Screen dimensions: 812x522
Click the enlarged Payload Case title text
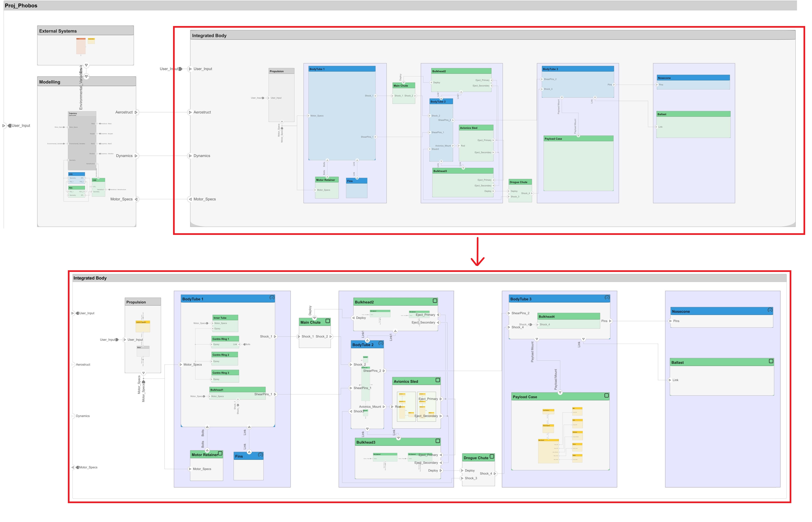524,397
